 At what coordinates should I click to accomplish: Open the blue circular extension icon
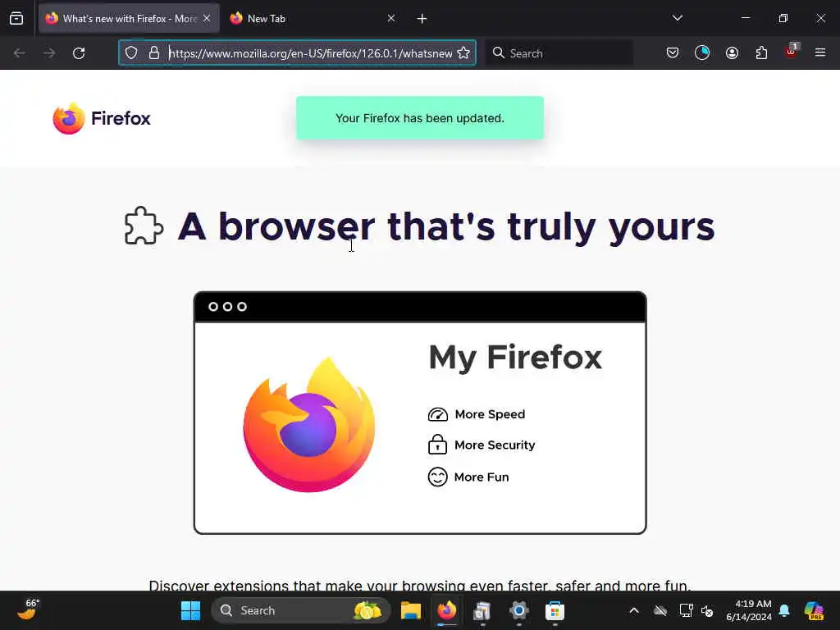point(702,52)
